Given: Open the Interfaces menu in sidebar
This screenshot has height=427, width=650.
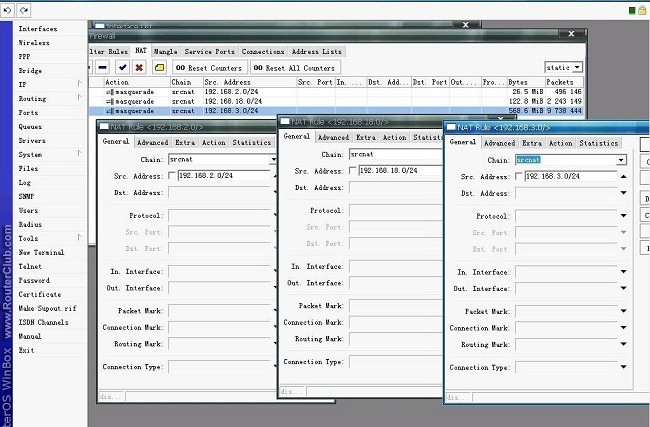Looking at the screenshot, I should [x=38, y=29].
